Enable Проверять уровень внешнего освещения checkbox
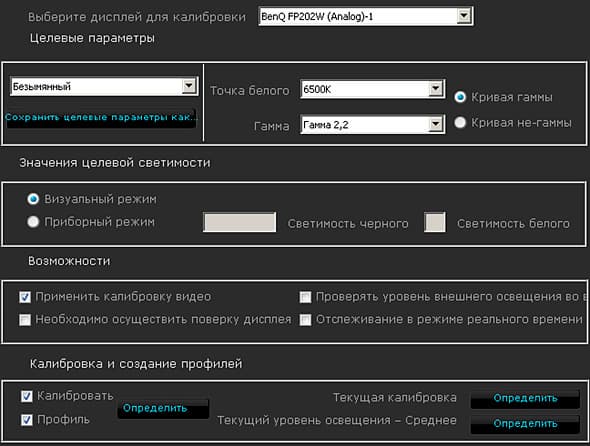 tap(305, 297)
